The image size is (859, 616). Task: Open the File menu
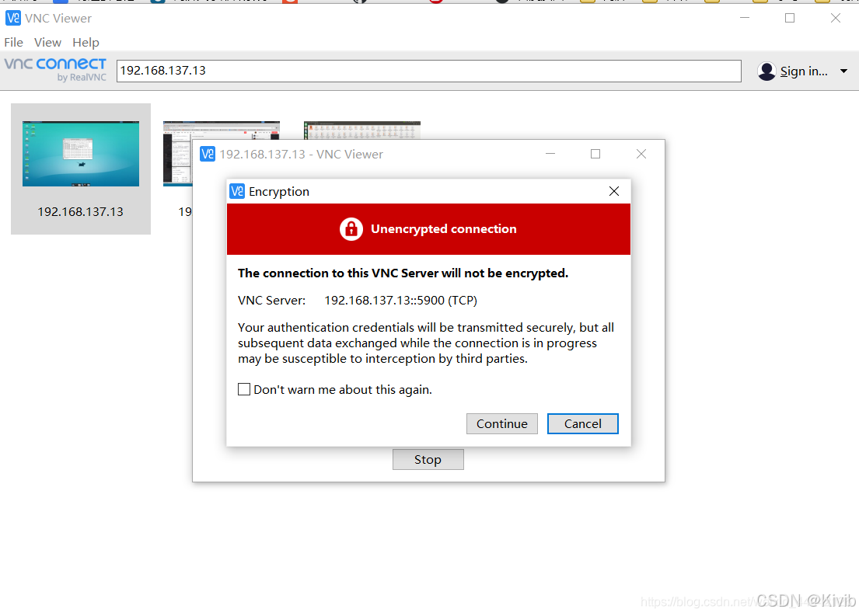[x=14, y=42]
